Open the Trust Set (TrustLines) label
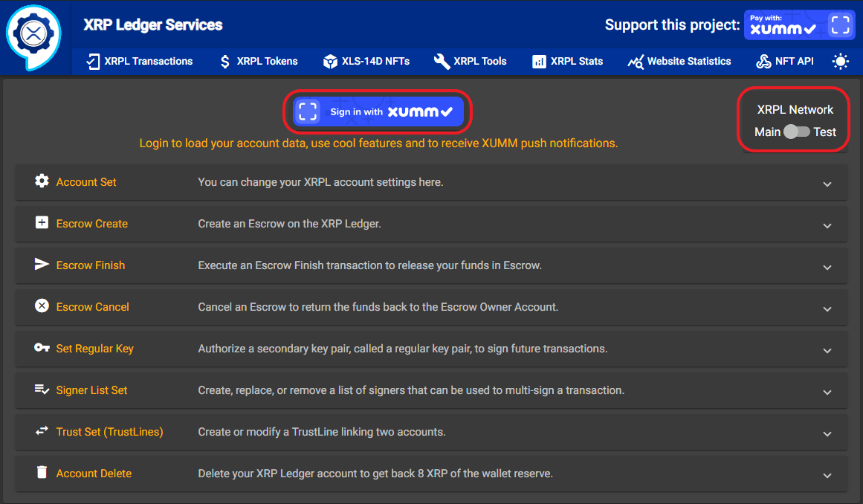The image size is (863, 504). (x=109, y=432)
